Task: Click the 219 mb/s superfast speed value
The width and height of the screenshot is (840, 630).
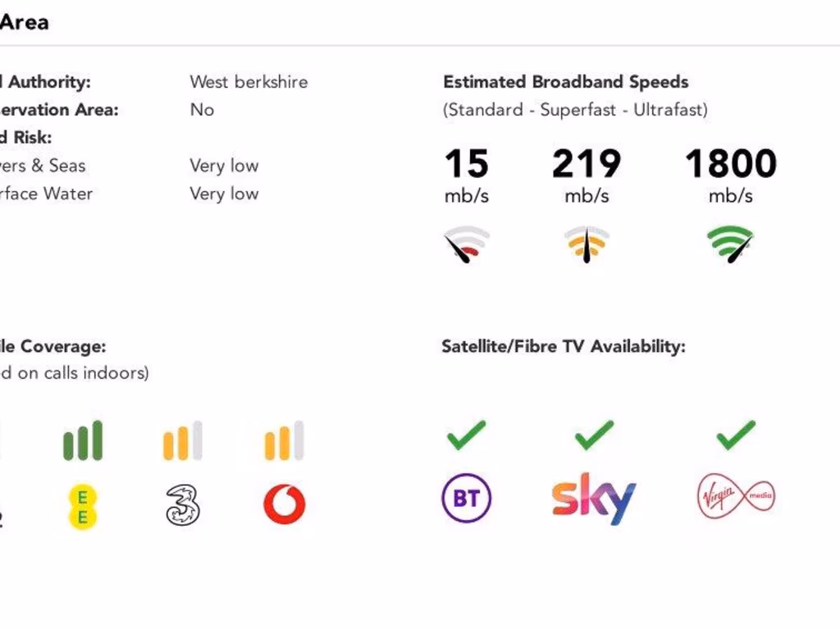Action: (587, 164)
